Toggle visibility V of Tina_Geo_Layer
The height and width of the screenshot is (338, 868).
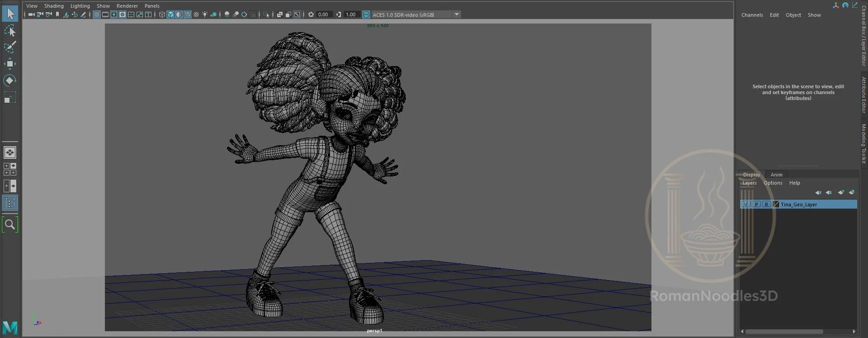746,205
